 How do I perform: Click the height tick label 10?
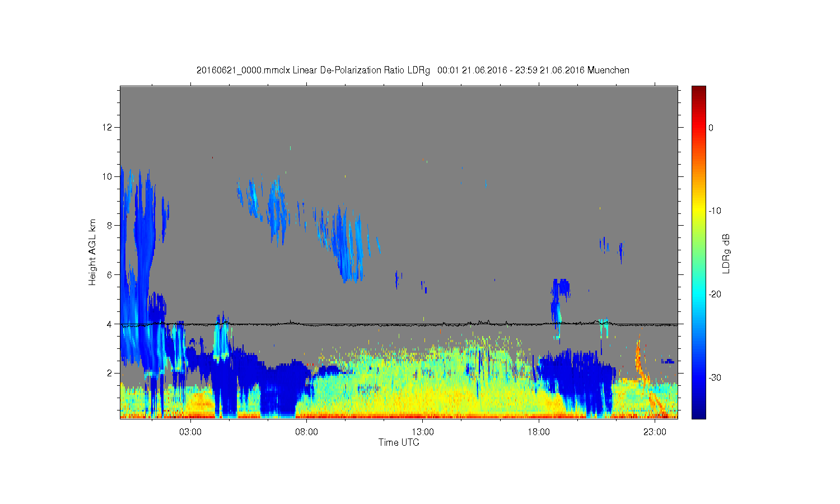pos(108,176)
